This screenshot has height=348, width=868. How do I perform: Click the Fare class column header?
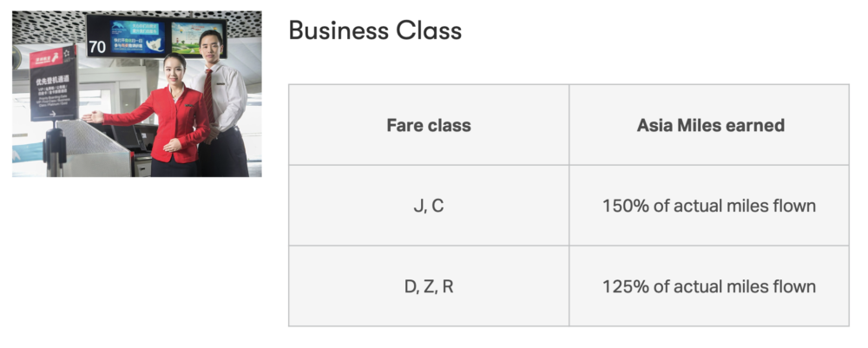(429, 125)
